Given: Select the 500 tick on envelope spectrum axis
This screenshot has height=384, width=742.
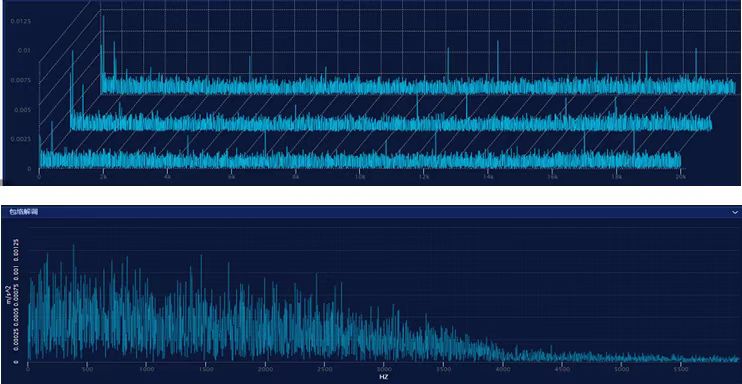Looking at the screenshot, I should 88,369.
